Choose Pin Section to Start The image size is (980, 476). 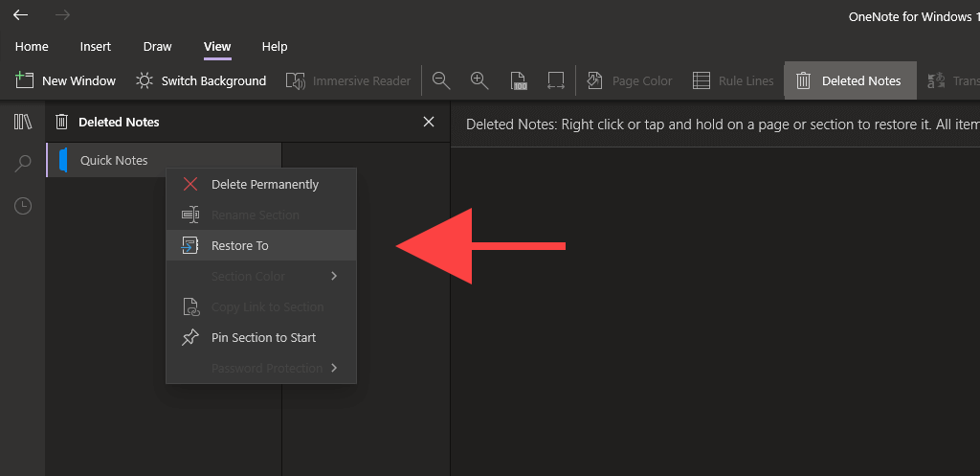261,338
